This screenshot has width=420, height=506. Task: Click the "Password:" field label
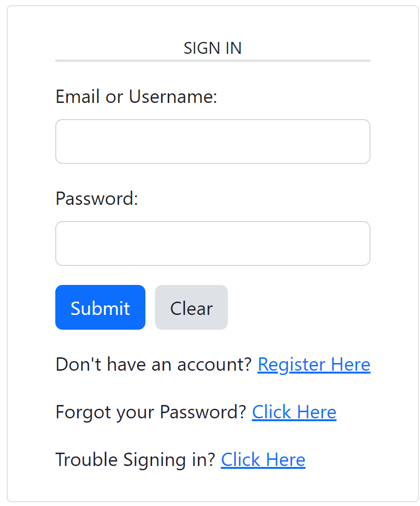pos(97,198)
